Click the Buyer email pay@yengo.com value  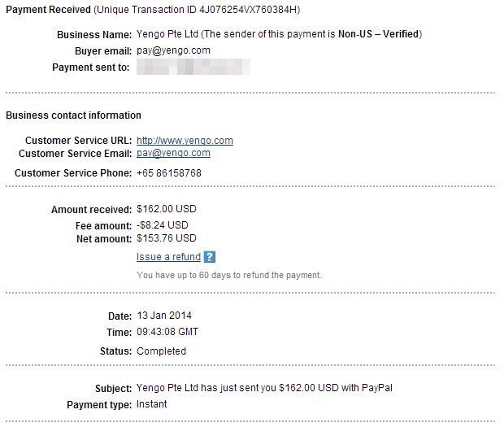[x=174, y=50]
